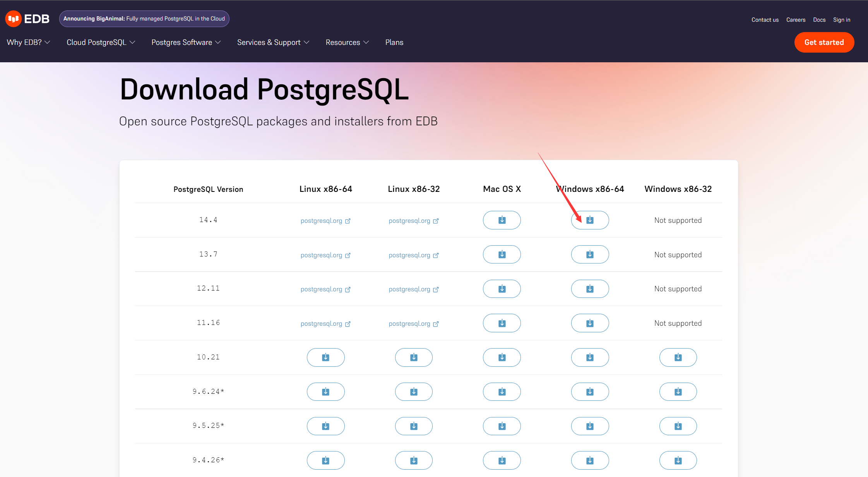
Task: Download PostgreSQL 9.5.25 for Mac OS X
Action: pos(502,426)
